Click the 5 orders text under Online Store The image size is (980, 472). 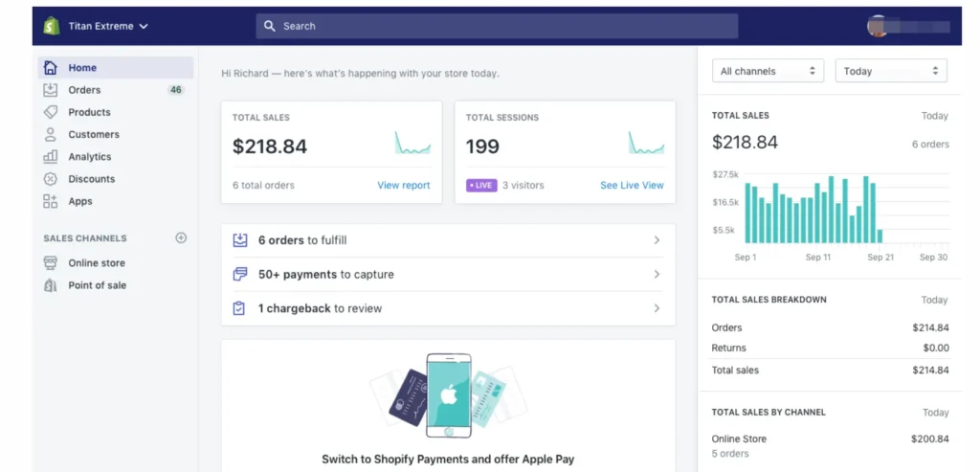[x=730, y=453]
